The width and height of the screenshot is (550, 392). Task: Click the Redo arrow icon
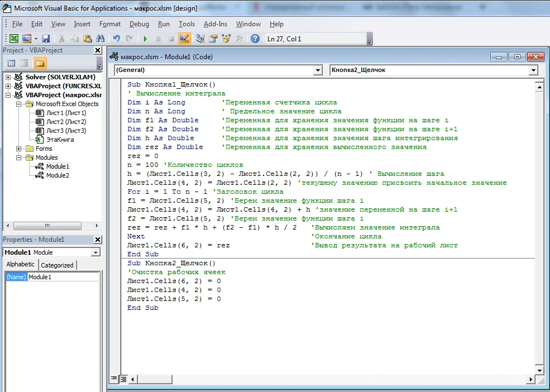point(129,39)
